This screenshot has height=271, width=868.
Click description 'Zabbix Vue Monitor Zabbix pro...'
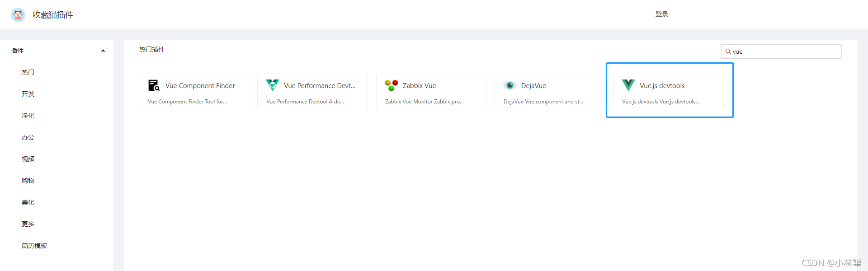pyautogui.click(x=425, y=102)
